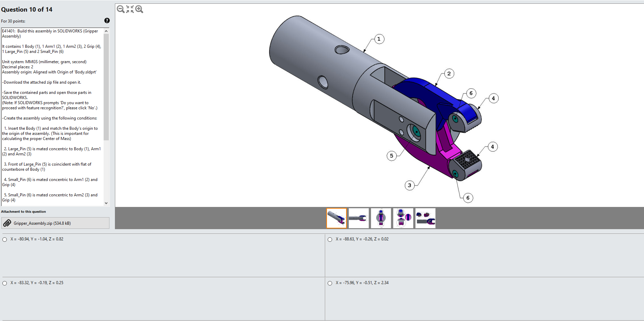Image resolution: width=644 pixels, height=321 pixels.
Task: Click answer text 'X = -88.63, Y = -0.26, Z = 0.02'
Action: pyautogui.click(x=362, y=239)
